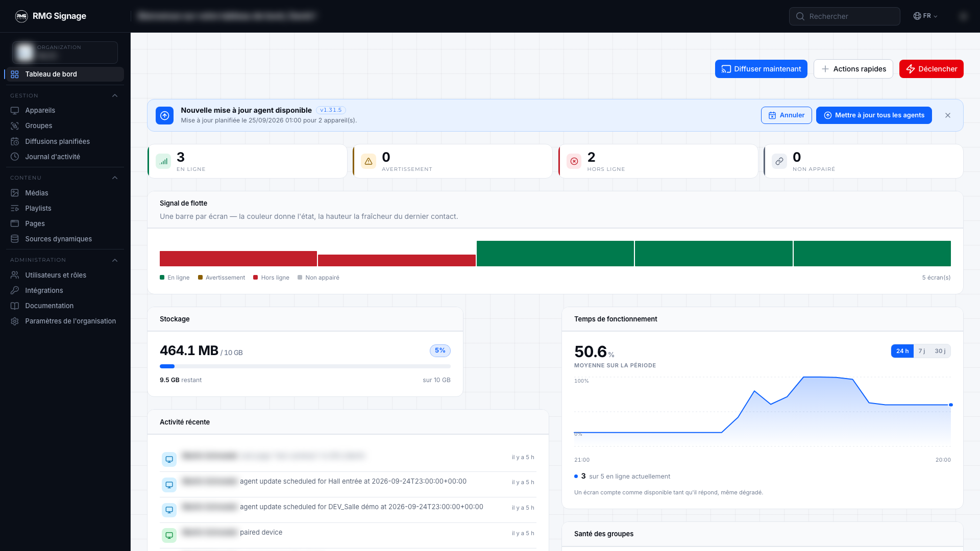Click the storage usage progress bar
This screenshot has height=551, width=980.
click(305, 366)
